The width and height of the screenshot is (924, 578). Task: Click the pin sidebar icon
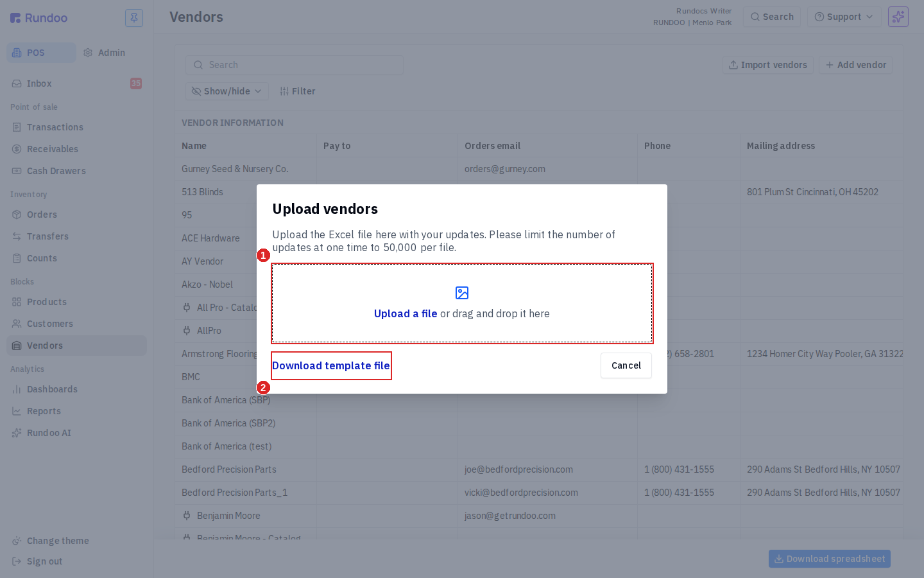click(x=134, y=18)
